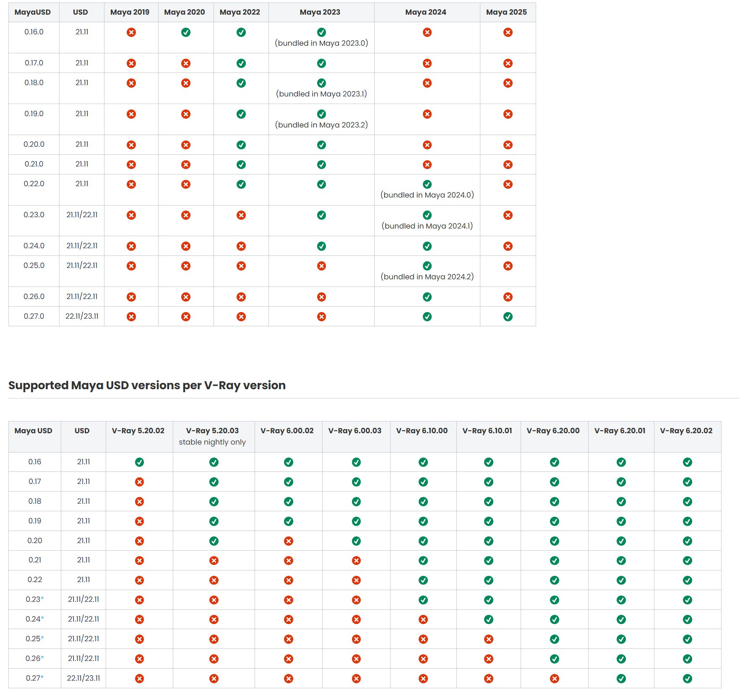Click the asterisk footnote link next to 0.27
Screen dimensions: 740x700
click(x=42, y=677)
